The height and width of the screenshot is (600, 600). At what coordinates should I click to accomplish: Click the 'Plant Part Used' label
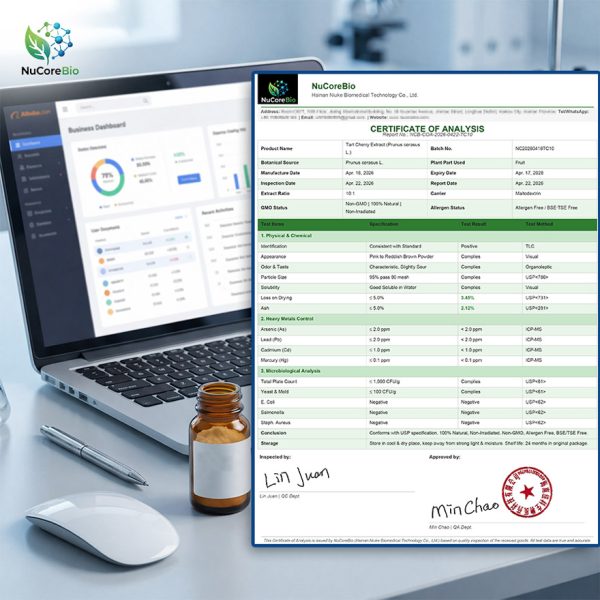click(448, 163)
